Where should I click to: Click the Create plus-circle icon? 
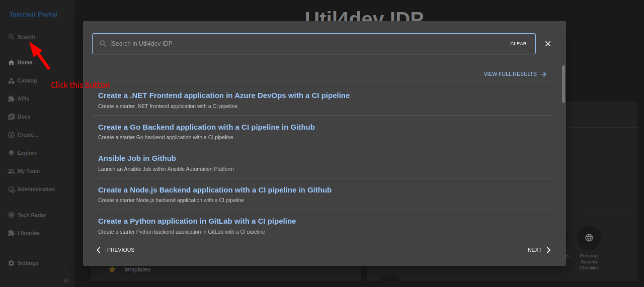click(11, 135)
